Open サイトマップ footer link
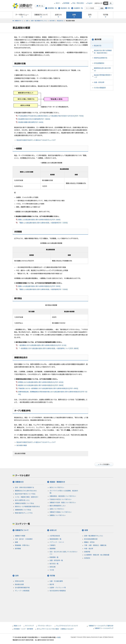Viewport: 126px width, 644px height. point(29,626)
